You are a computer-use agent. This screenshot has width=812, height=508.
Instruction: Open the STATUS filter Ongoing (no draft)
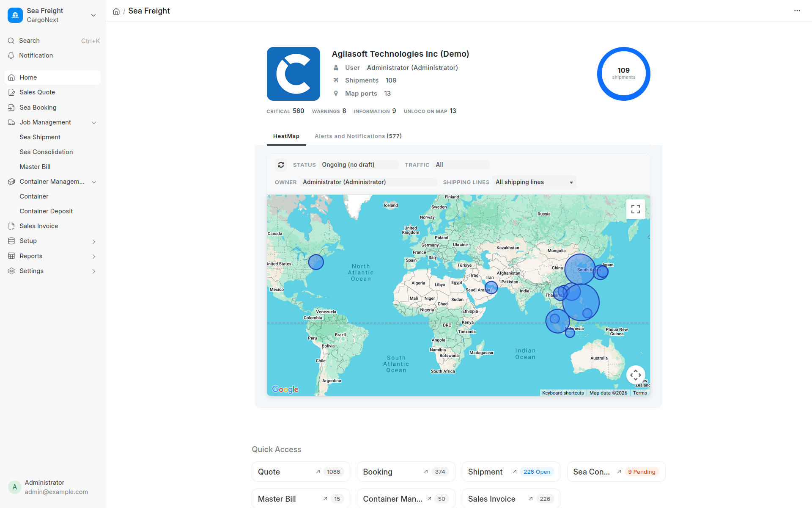point(359,165)
